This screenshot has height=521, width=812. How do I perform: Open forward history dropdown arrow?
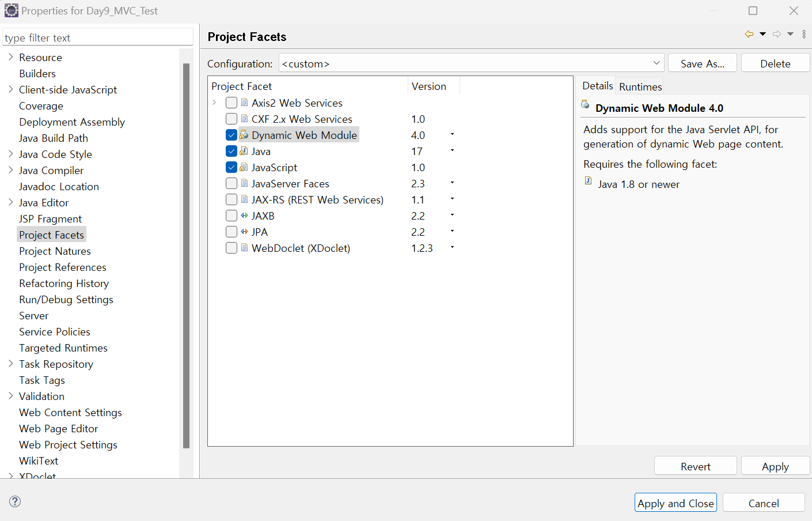pos(791,35)
